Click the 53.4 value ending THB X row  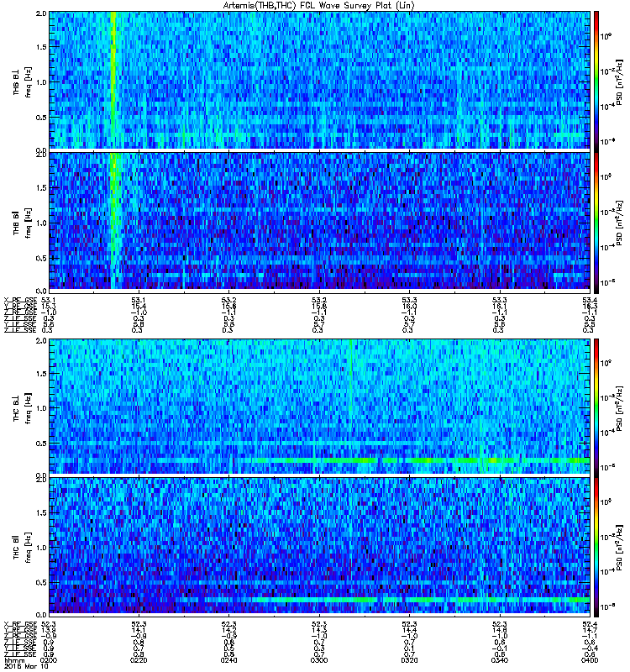pyautogui.click(x=590, y=300)
